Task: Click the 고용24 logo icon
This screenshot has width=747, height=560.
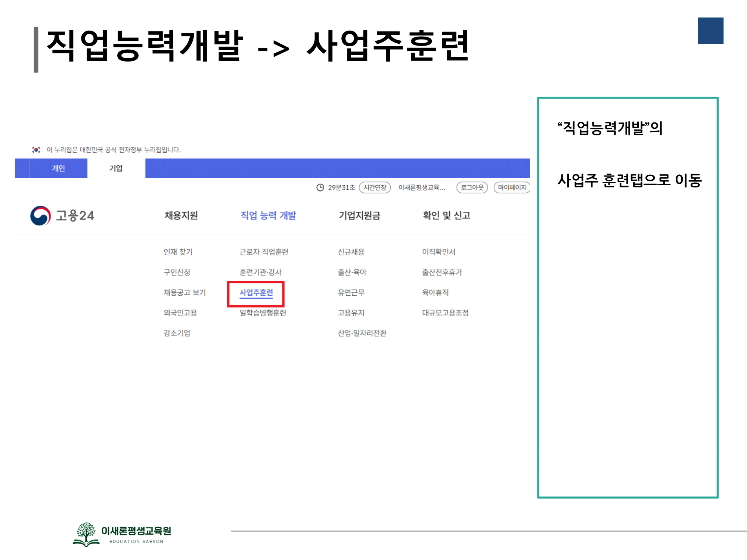Action: (40, 215)
